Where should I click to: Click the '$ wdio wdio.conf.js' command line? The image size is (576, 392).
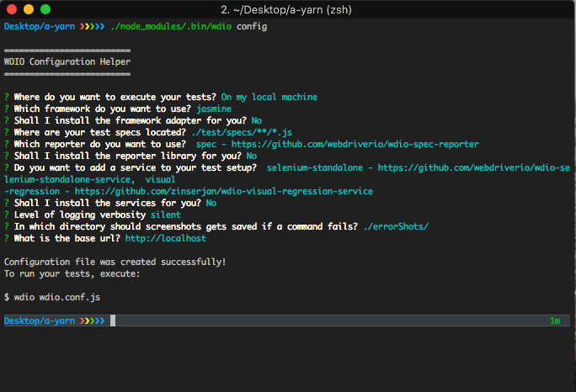[x=52, y=297]
